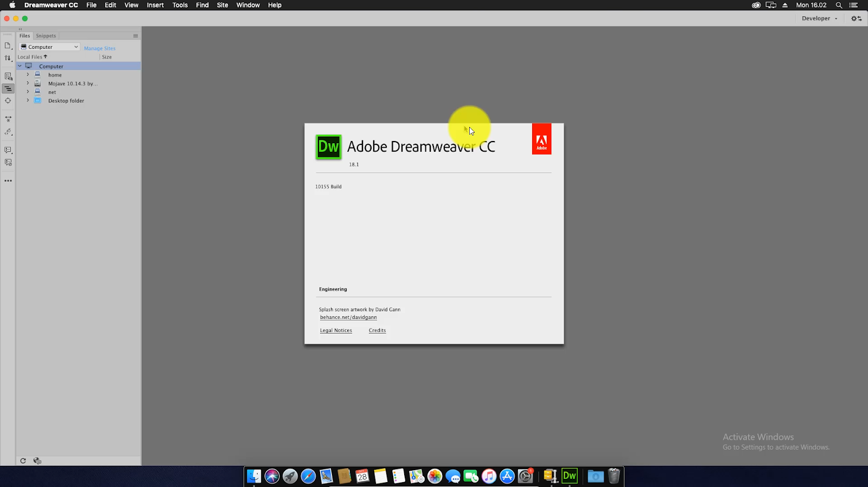This screenshot has width=868, height=487.
Task: Sort by Local Files column header
Action: point(33,57)
